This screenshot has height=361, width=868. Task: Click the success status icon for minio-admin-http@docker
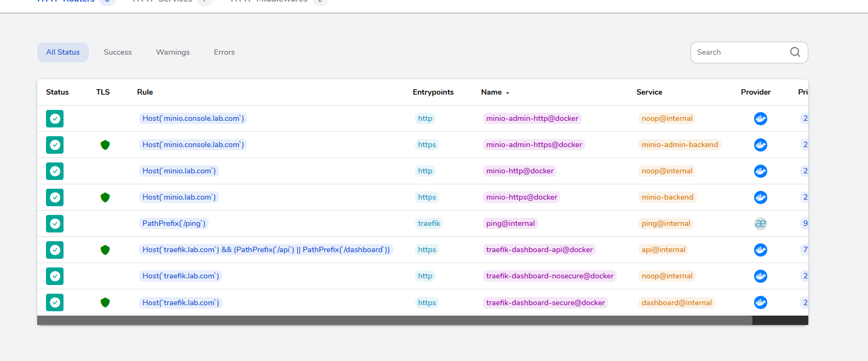pos(55,119)
